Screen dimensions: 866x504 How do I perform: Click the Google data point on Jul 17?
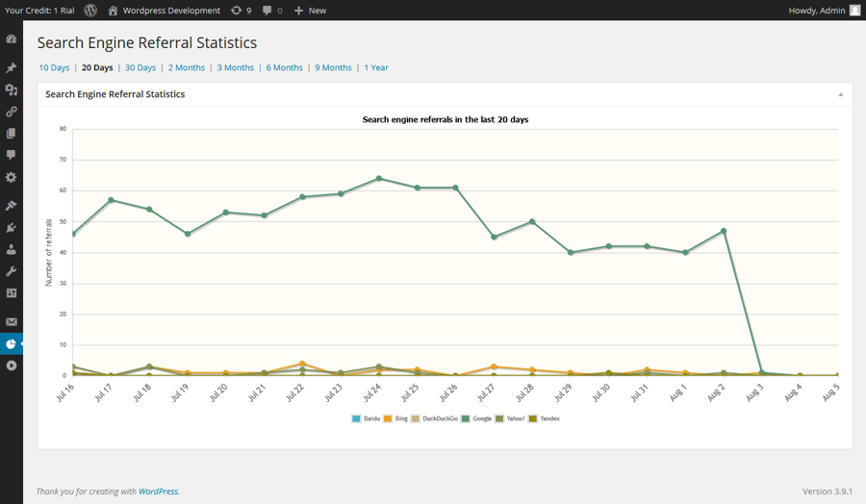click(111, 200)
